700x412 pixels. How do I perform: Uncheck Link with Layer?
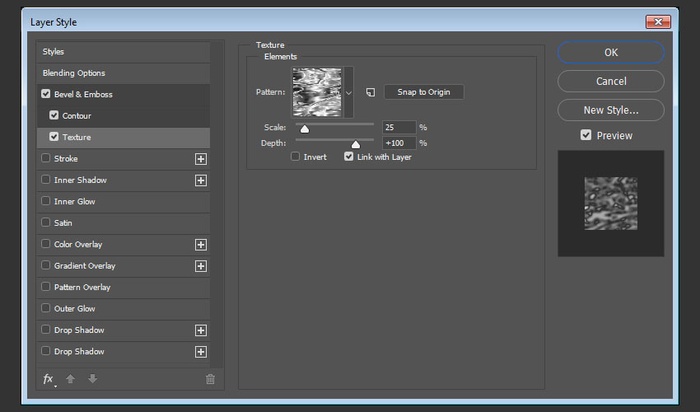pyautogui.click(x=349, y=157)
